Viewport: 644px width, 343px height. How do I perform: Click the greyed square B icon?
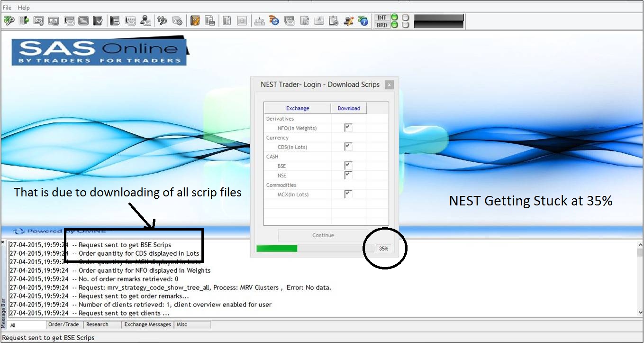point(242,21)
